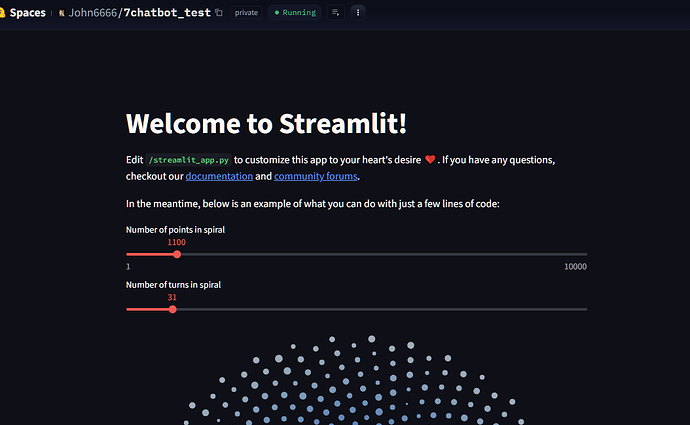This screenshot has width=690, height=425.
Task: Open the community forums hyperlink
Action: [316, 176]
